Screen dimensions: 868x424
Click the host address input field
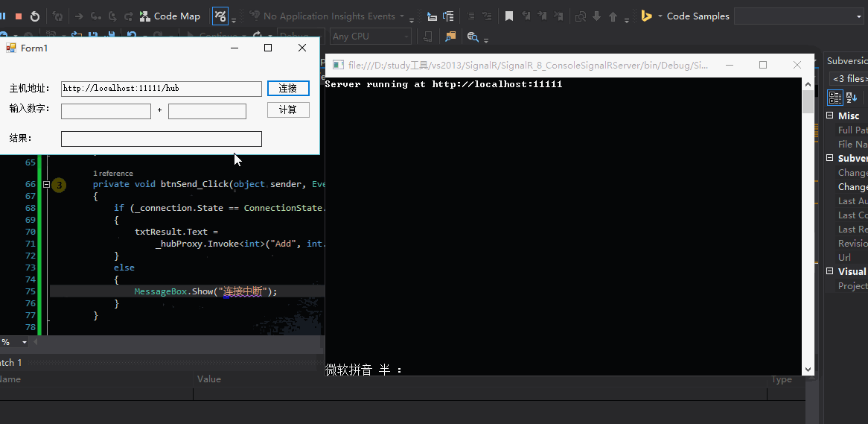(x=161, y=89)
